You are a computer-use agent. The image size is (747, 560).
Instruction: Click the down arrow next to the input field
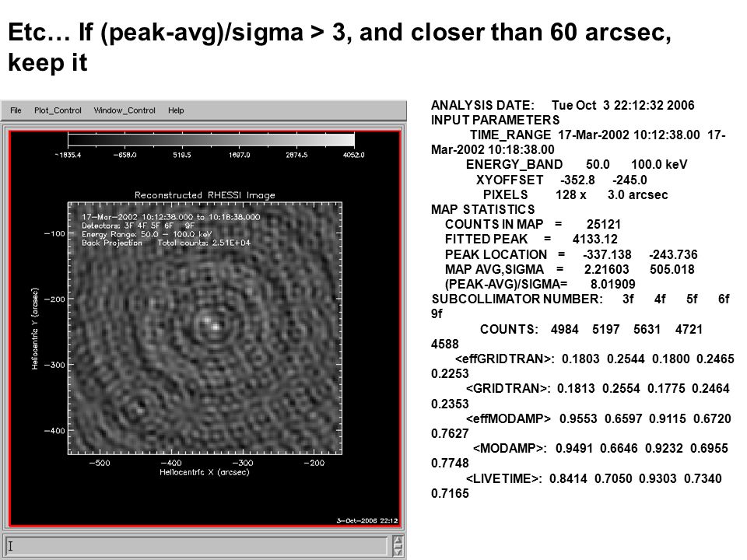(398, 551)
